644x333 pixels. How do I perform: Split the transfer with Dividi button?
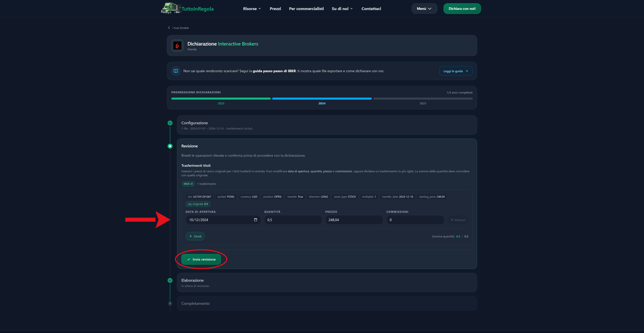coord(195,236)
